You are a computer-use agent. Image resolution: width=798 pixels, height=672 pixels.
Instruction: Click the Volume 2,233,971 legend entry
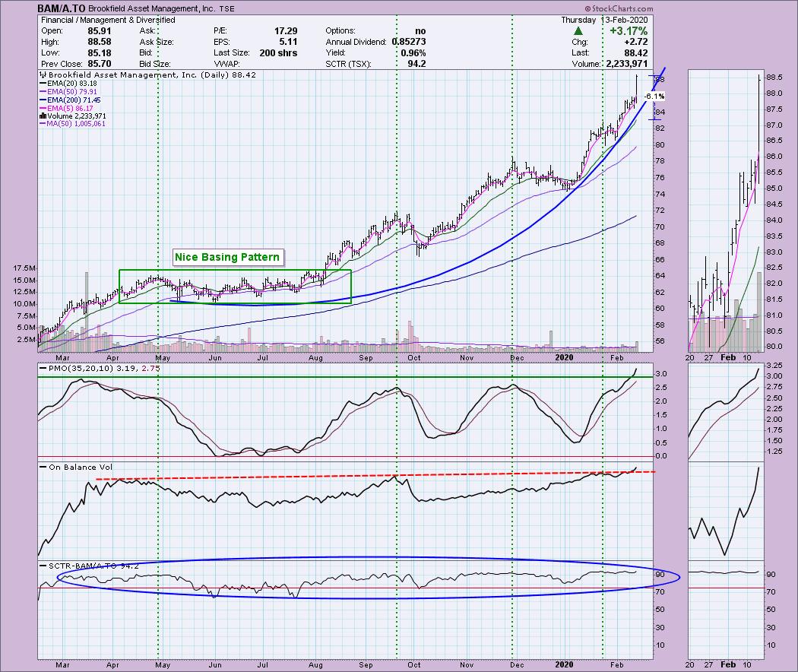point(73,116)
